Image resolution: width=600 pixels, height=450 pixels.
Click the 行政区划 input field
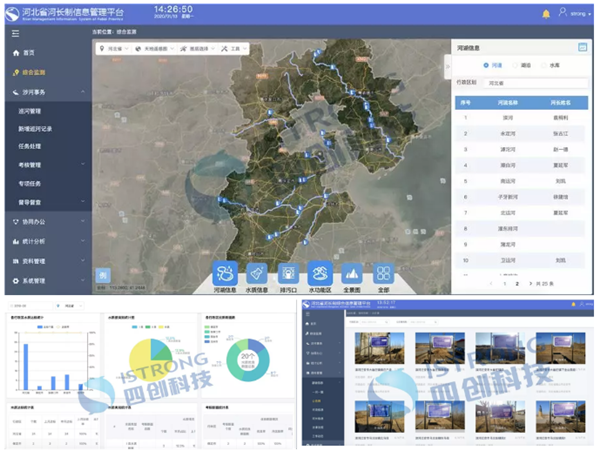(x=530, y=84)
